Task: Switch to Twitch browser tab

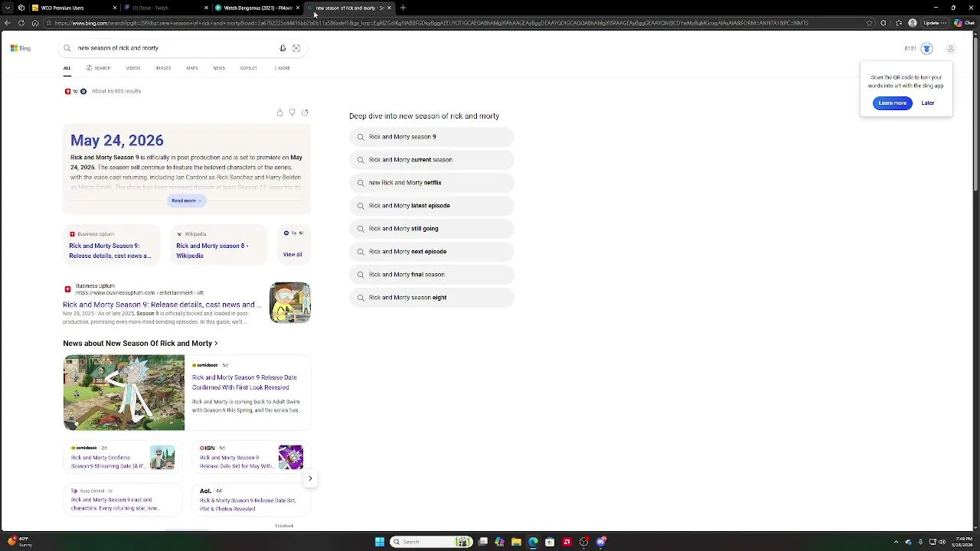Action: point(165,8)
